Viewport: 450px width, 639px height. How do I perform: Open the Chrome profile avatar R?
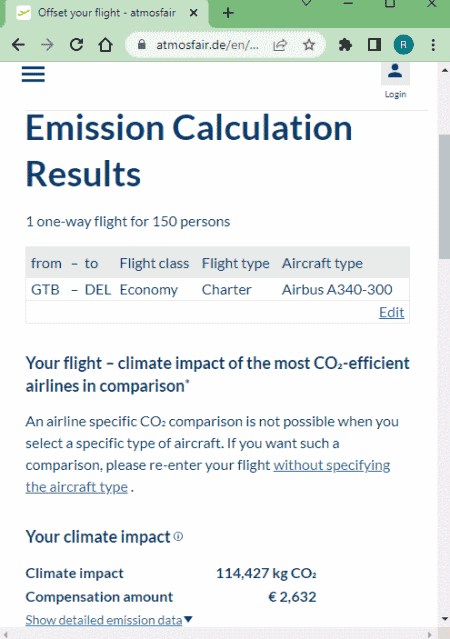(403, 44)
